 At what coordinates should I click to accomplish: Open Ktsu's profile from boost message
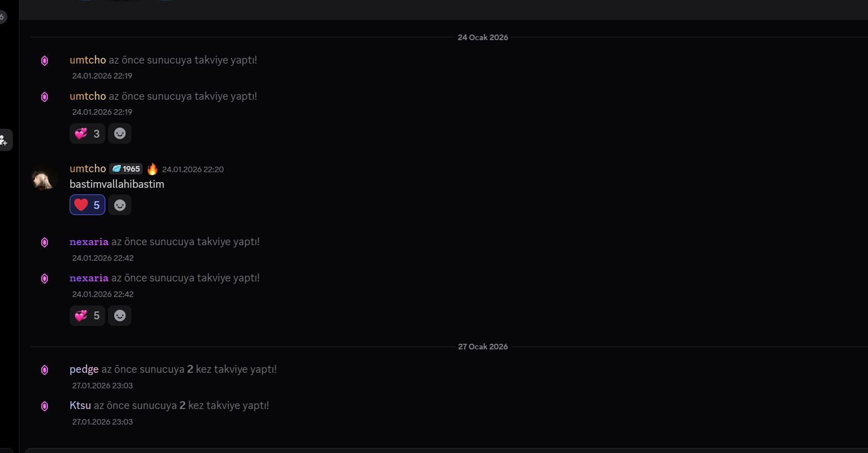tap(80, 406)
